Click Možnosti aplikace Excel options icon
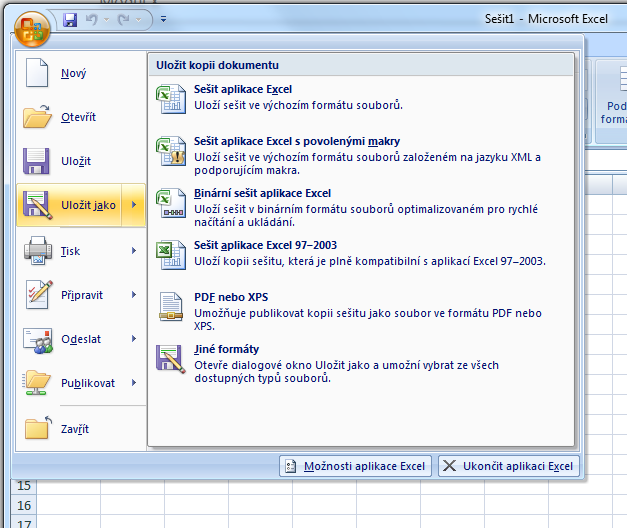This screenshot has height=528, width=627. click(290, 466)
